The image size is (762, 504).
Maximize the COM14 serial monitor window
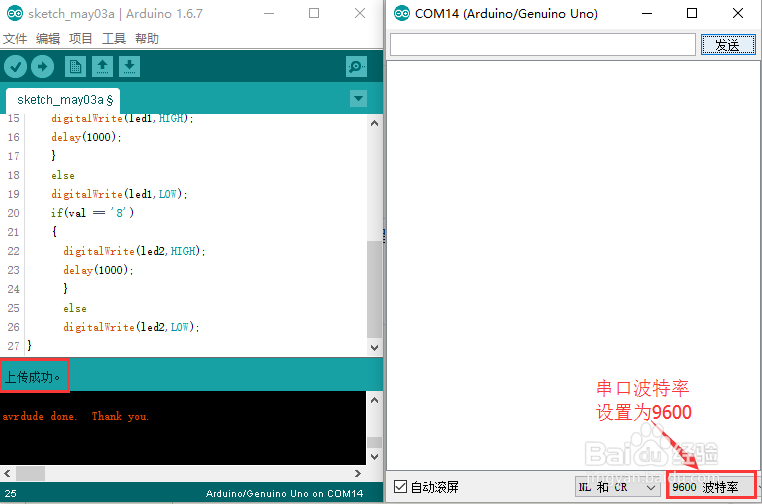point(692,14)
